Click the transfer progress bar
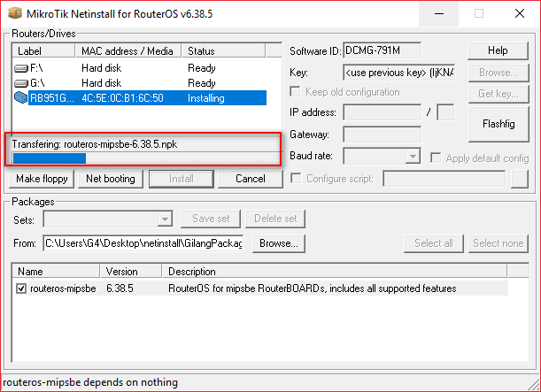The image size is (541, 392). click(145, 158)
